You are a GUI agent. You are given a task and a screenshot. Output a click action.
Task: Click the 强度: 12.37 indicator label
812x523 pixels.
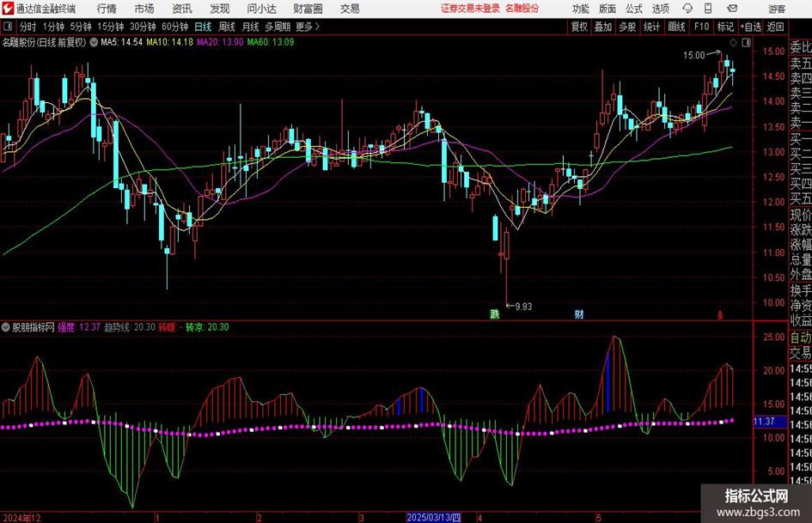tap(79, 327)
